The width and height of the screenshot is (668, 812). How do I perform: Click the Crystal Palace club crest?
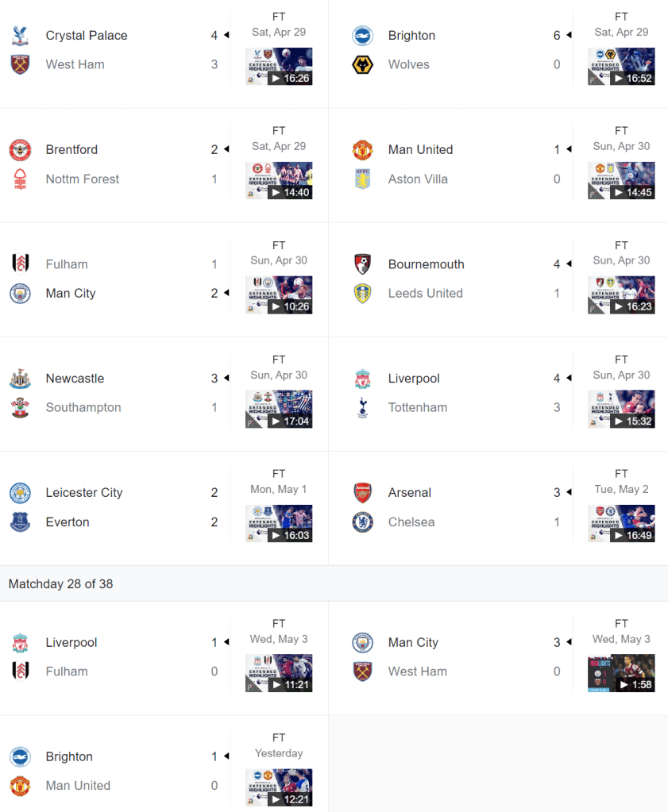(20, 36)
